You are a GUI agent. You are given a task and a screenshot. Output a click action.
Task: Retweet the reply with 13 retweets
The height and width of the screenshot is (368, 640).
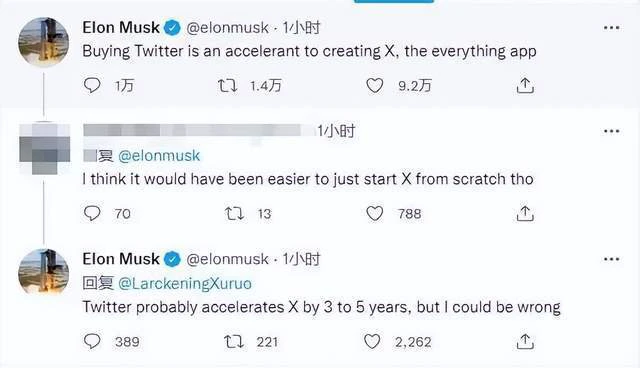234,213
